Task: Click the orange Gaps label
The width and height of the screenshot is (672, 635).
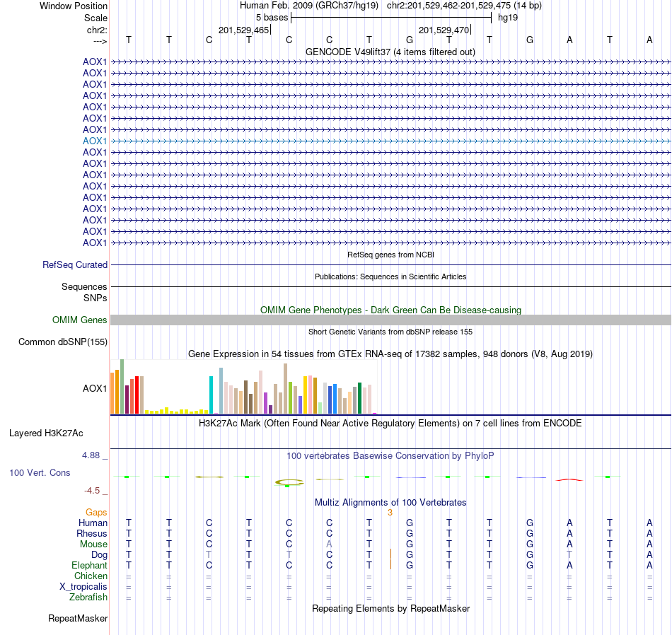Action: (96, 513)
